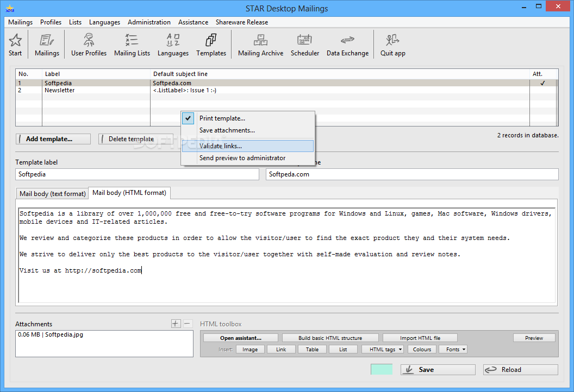Open the Lists menu
574x392 pixels.
coord(75,22)
